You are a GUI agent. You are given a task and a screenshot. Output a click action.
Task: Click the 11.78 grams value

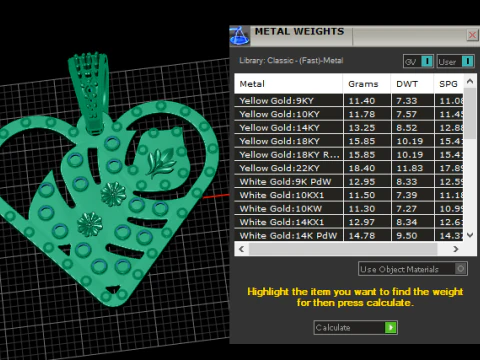362,114
